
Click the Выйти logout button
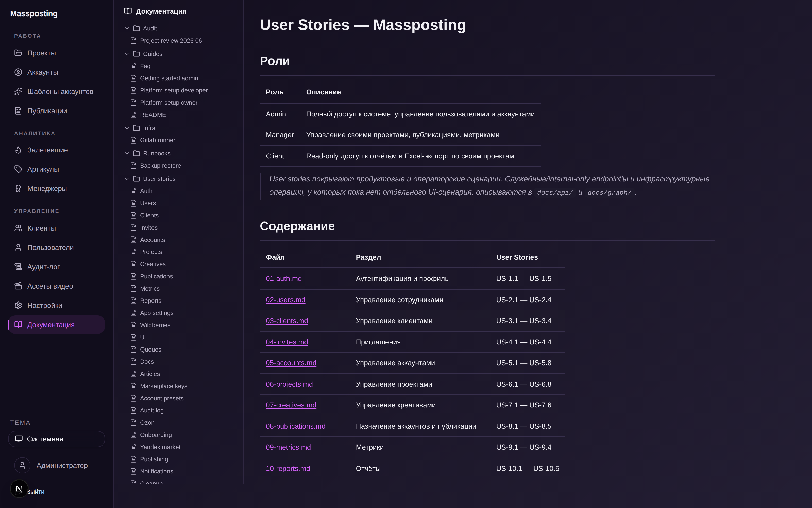click(36, 491)
